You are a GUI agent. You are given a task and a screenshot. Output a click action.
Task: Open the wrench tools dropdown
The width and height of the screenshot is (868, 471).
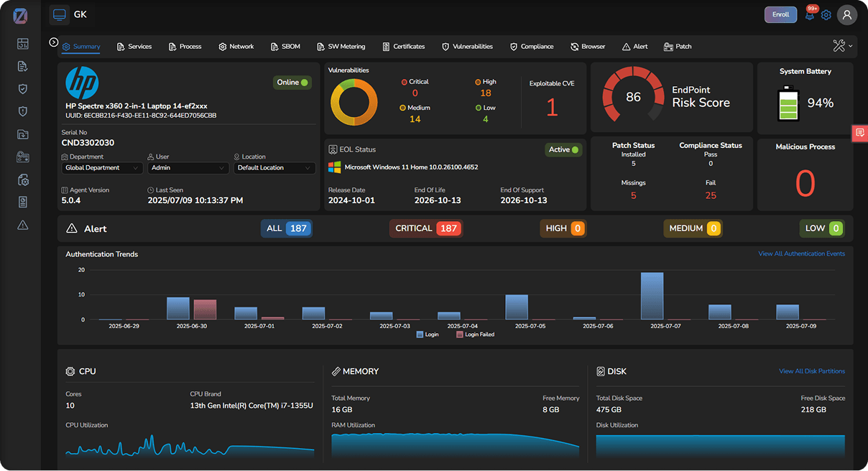point(843,46)
